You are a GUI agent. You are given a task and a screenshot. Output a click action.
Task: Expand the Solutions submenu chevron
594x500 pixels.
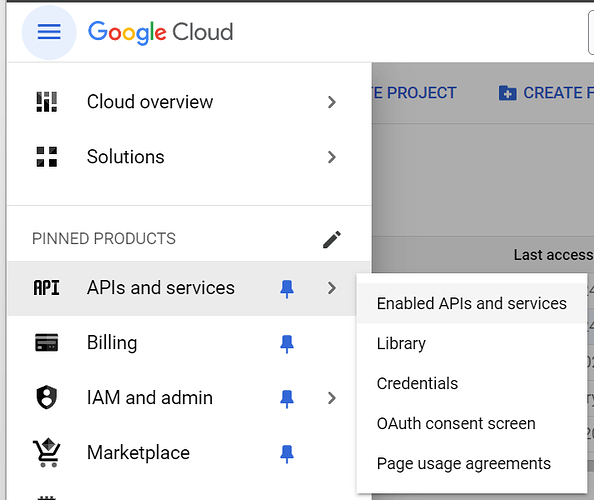click(x=332, y=157)
